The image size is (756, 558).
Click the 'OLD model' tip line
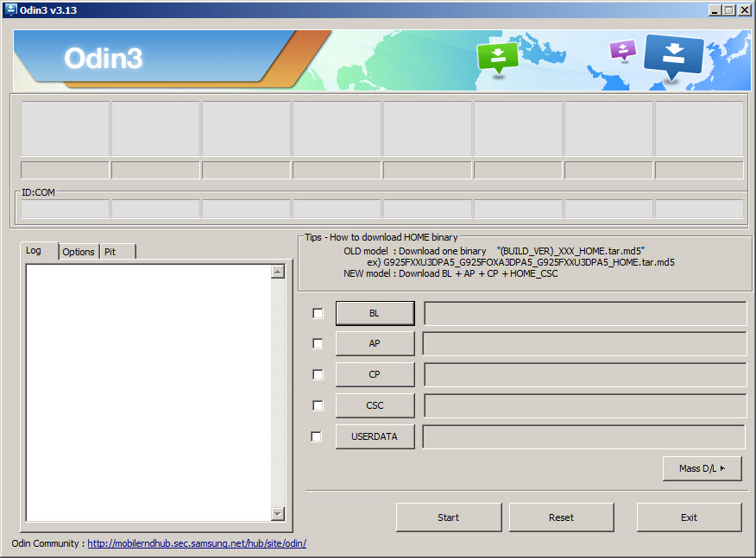tap(495, 251)
